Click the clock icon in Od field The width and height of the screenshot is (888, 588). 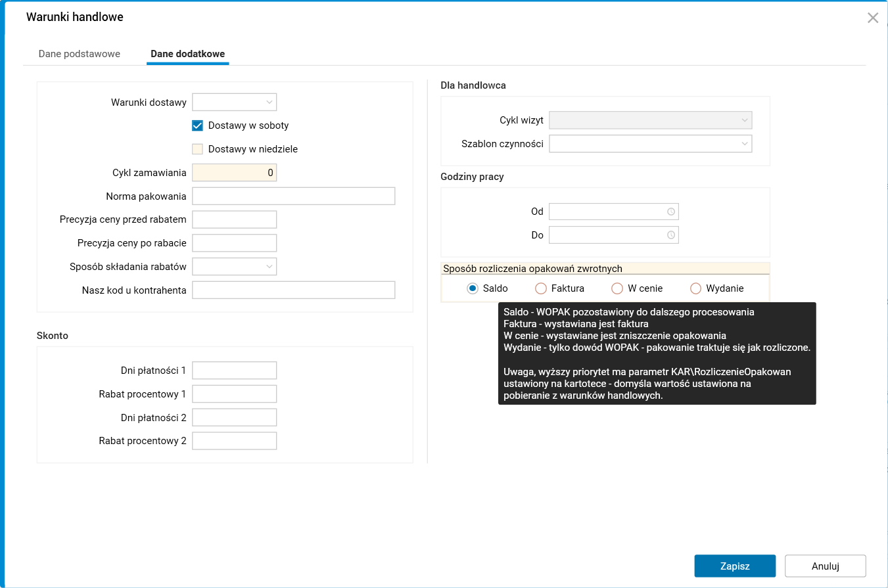pyautogui.click(x=670, y=212)
